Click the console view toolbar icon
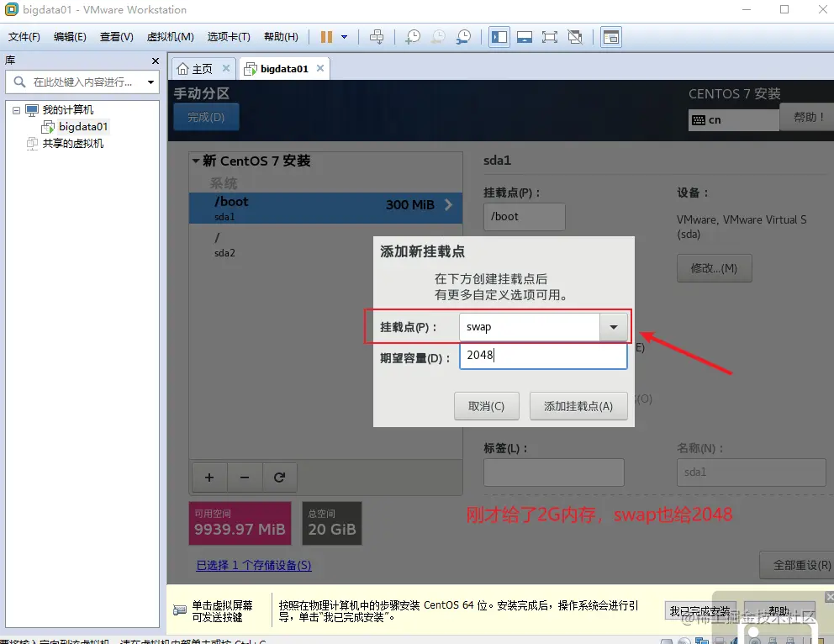This screenshot has height=644, width=834. (610, 37)
